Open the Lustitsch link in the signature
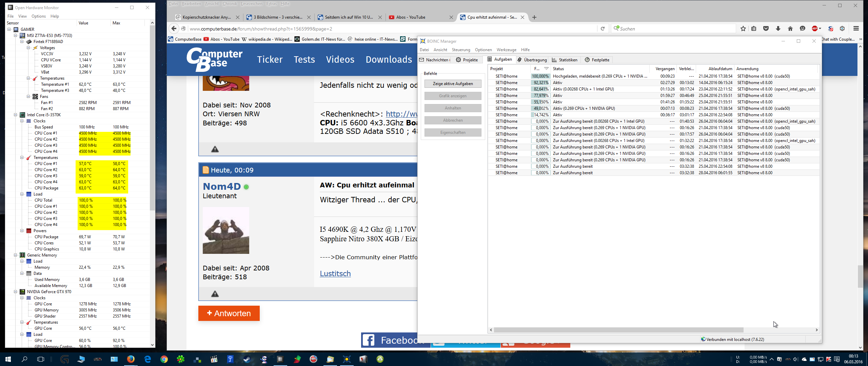 [335, 274]
